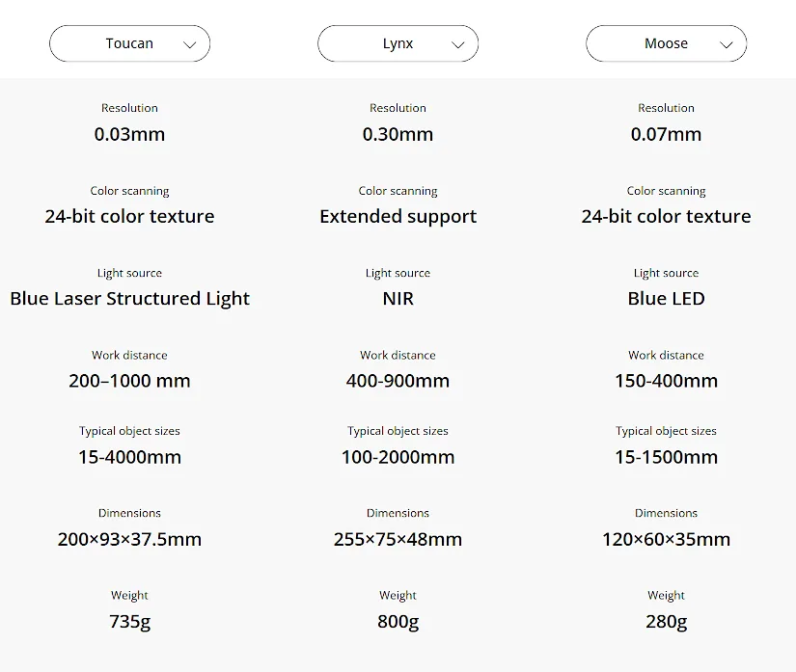Viewport: 796px width, 672px height.
Task: Open the Moose model dropdown
Action: tap(666, 43)
